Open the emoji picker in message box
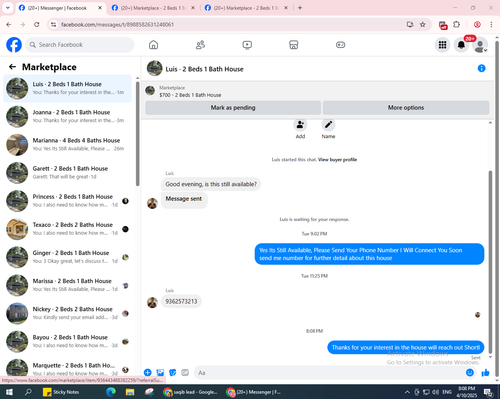 pyautogui.click(x=470, y=372)
